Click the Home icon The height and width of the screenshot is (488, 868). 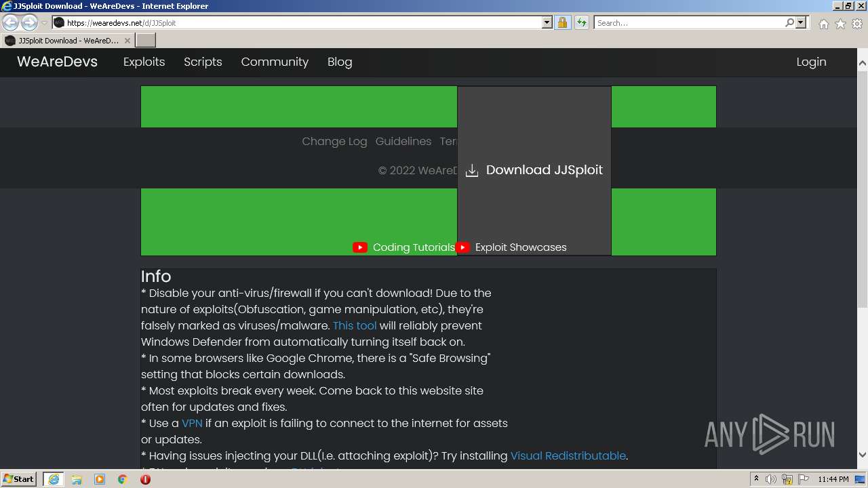coord(823,24)
